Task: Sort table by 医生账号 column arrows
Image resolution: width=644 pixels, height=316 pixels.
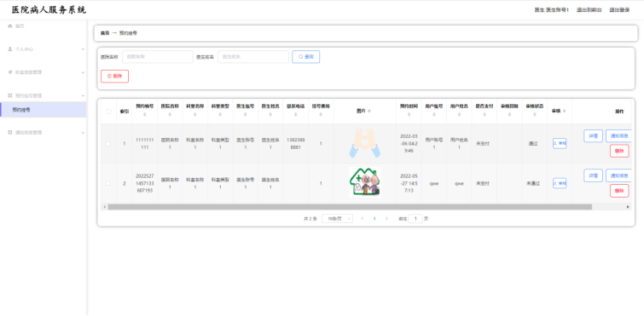Action: point(245,115)
